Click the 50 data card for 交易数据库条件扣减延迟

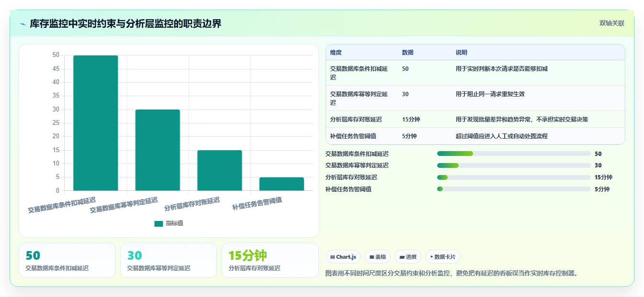pyautogui.click(x=67, y=260)
